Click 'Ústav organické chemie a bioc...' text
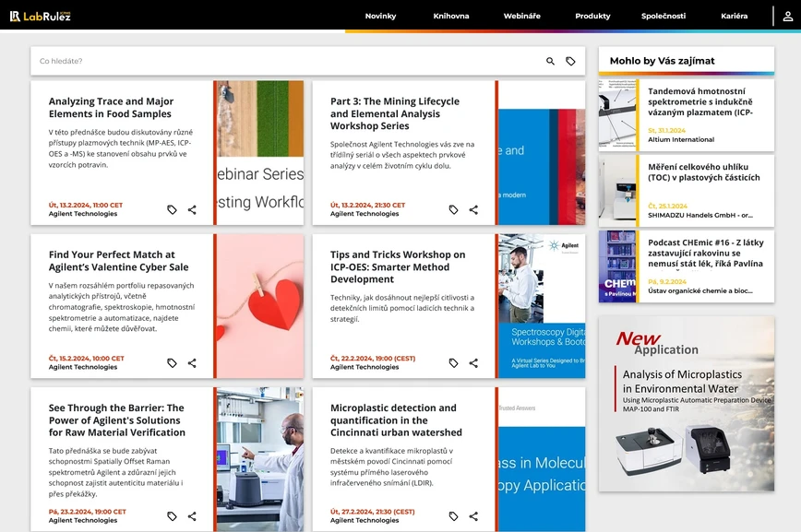The width and height of the screenshot is (801, 532). pyautogui.click(x=699, y=290)
